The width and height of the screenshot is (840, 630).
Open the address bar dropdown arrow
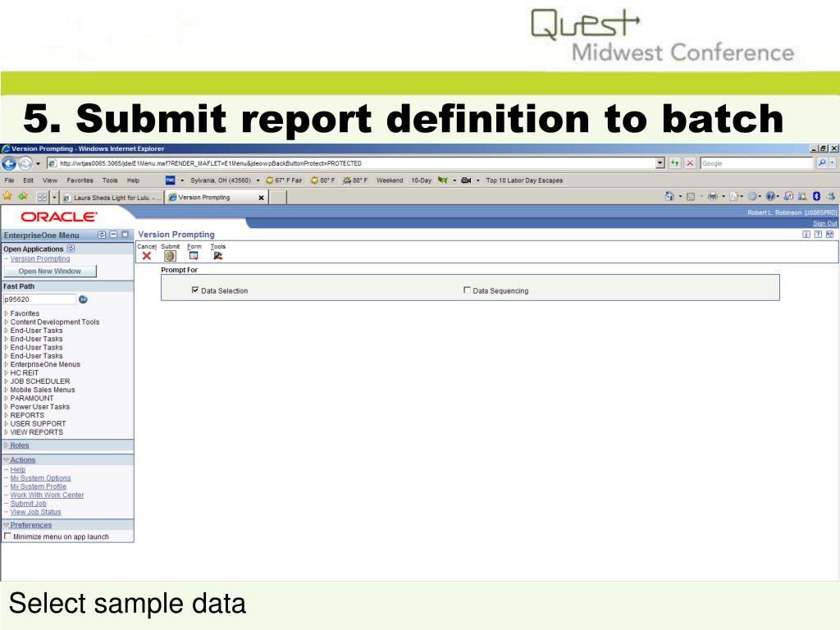[660, 163]
